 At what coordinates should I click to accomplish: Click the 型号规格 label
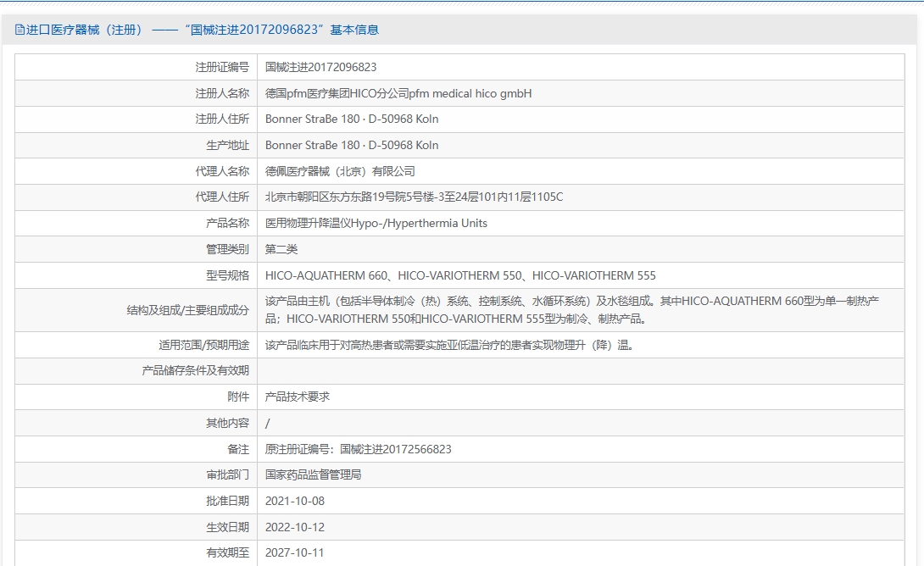pos(227,275)
